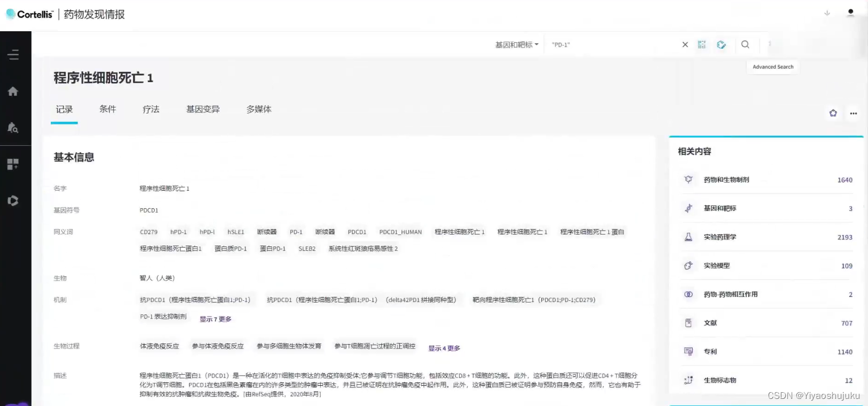This screenshot has height=406, width=868.
Task: Click the 基本信息 section heading
Action: tap(74, 158)
